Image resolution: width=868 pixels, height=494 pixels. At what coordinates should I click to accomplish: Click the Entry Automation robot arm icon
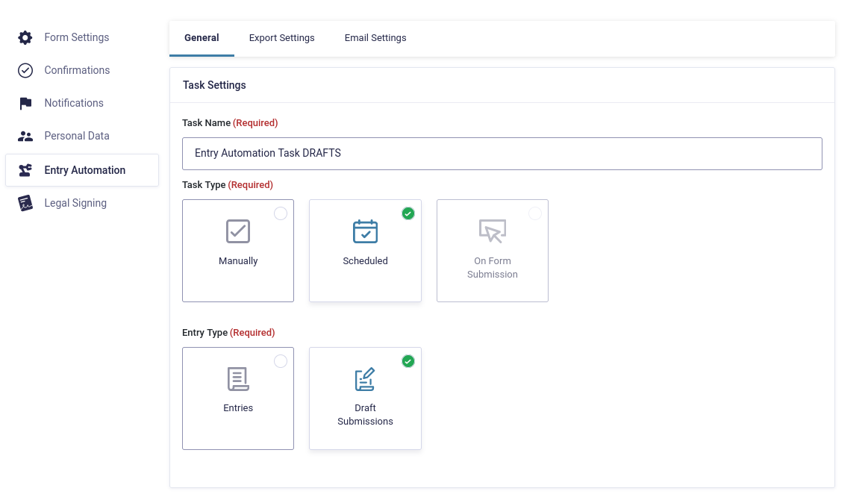point(25,170)
